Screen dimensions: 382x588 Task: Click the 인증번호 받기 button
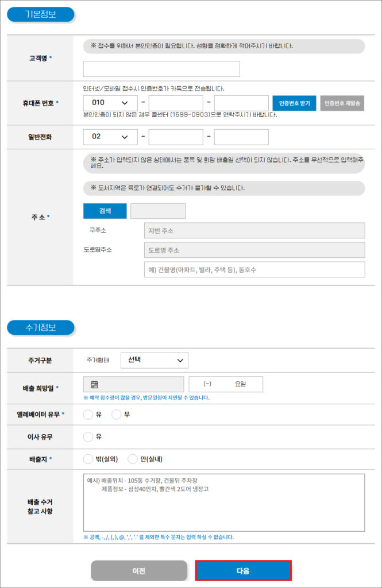tap(294, 103)
